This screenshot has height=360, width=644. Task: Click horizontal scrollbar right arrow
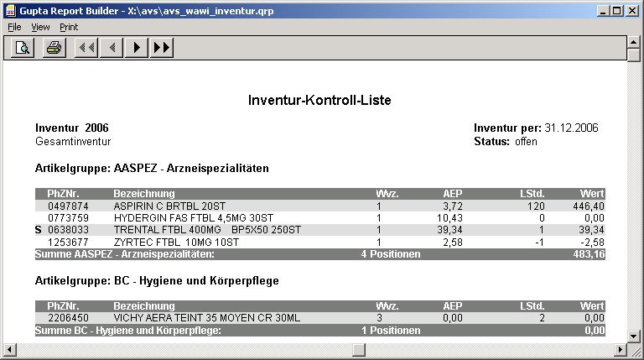point(621,350)
